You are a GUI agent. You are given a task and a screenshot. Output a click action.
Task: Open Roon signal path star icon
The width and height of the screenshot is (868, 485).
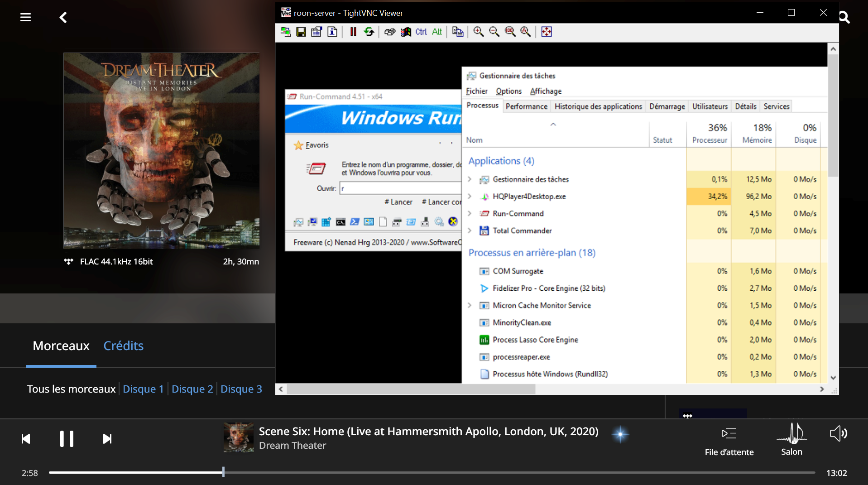pos(620,434)
